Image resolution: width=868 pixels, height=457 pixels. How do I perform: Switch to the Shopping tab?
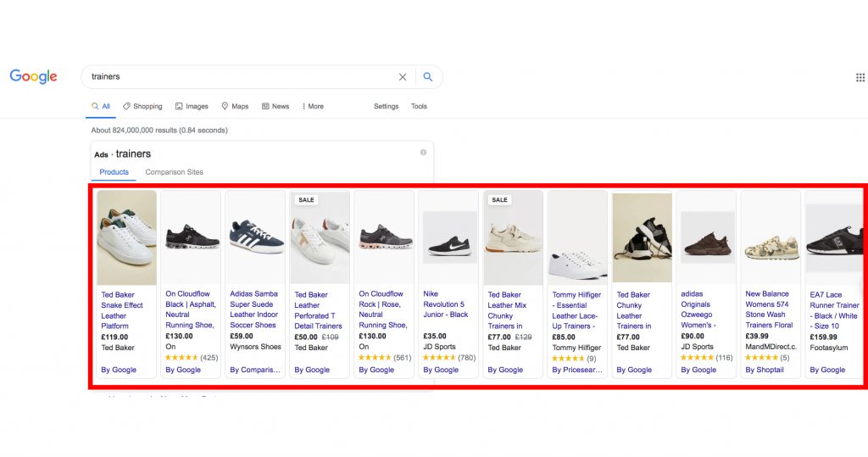click(142, 106)
